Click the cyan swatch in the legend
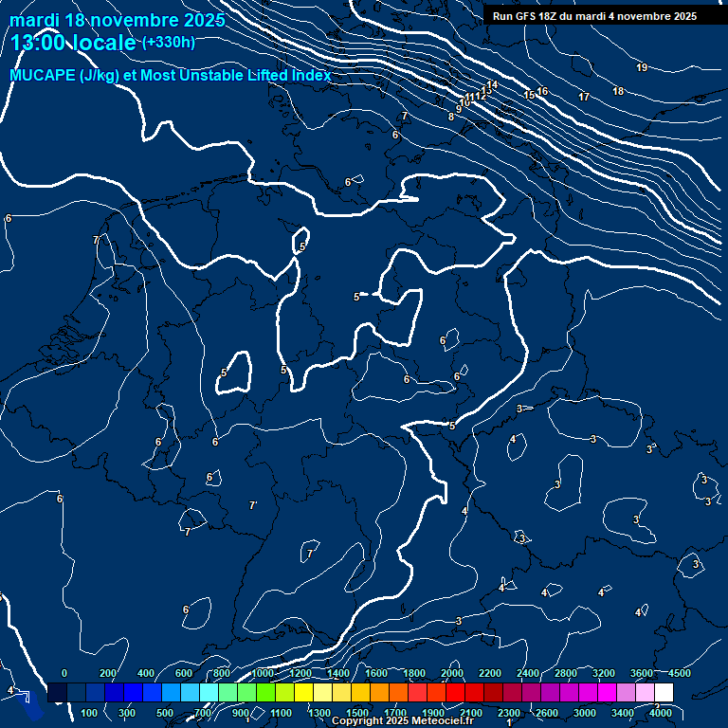The image size is (728, 728). point(209,692)
